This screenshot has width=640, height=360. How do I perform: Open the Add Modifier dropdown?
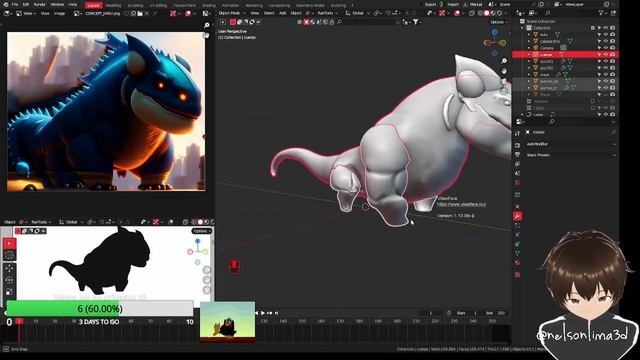tap(570, 144)
